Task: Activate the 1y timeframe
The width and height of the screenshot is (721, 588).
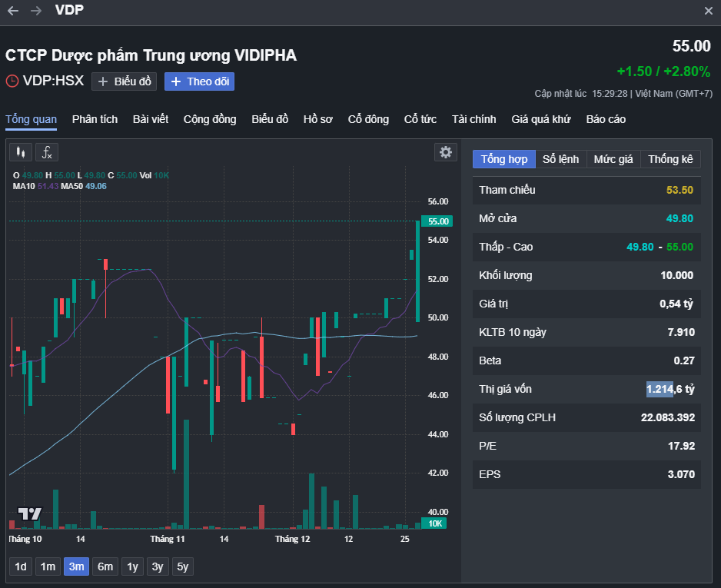Action: coord(131,566)
